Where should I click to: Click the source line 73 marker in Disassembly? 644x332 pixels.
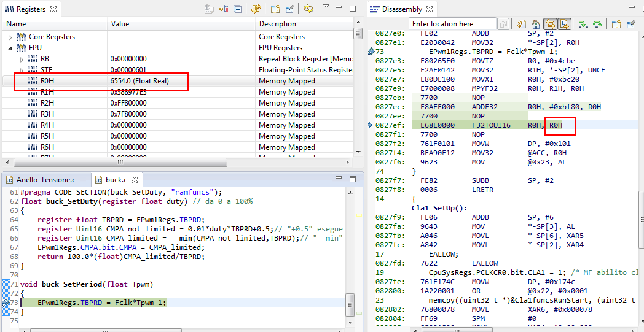tap(372, 52)
